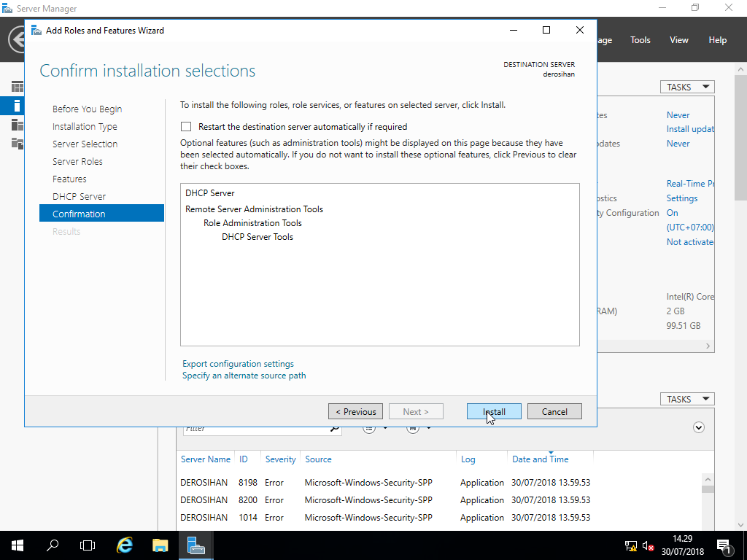Click the manage event criteria icon
Viewport: 747px width, 560px height.
[369, 429]
